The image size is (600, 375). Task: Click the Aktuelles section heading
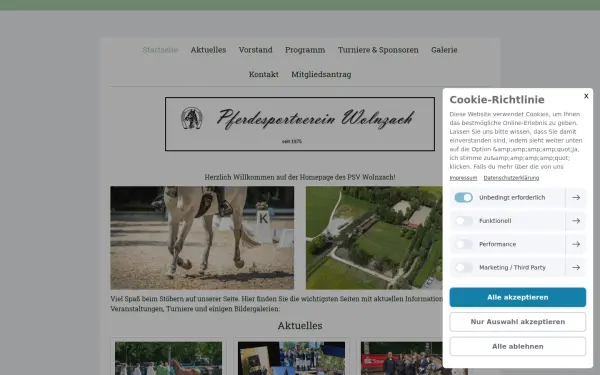(300, 326)
